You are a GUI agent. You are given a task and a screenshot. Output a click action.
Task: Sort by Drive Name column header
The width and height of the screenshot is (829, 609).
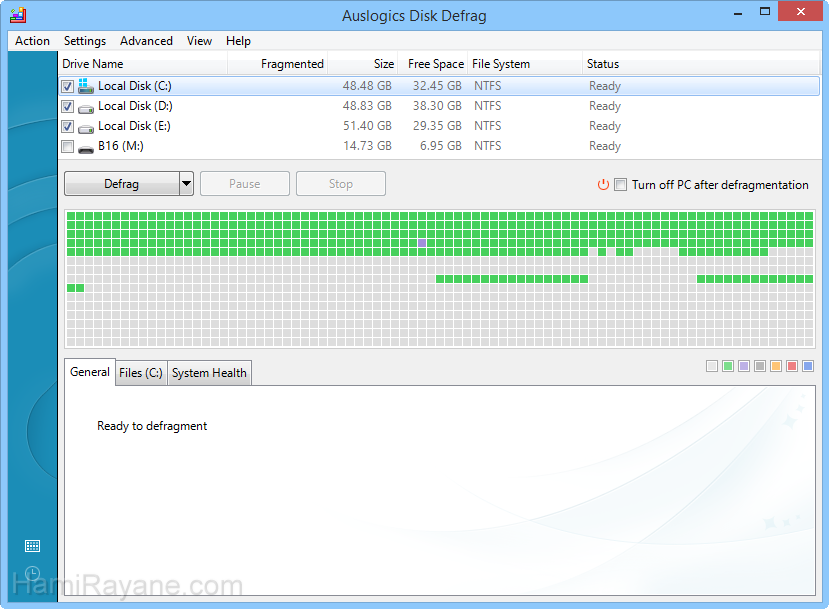point(143,63)
